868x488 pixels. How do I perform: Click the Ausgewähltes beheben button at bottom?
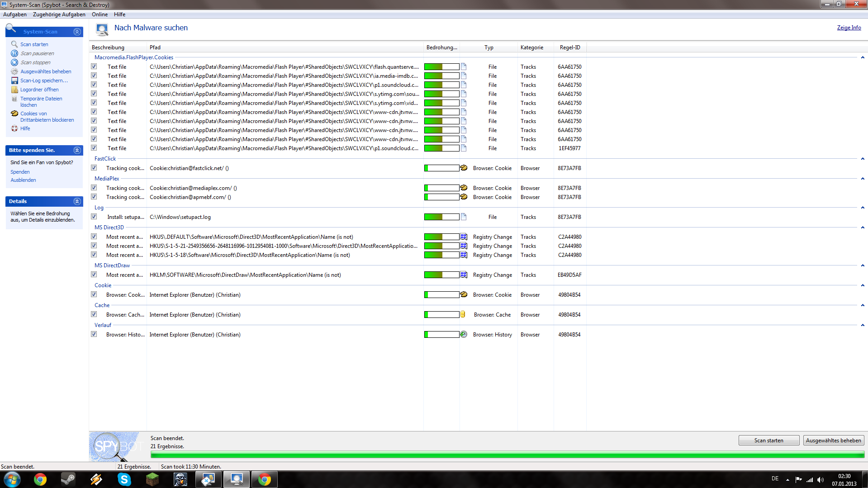pyautogui.click(x=833, y=441)
